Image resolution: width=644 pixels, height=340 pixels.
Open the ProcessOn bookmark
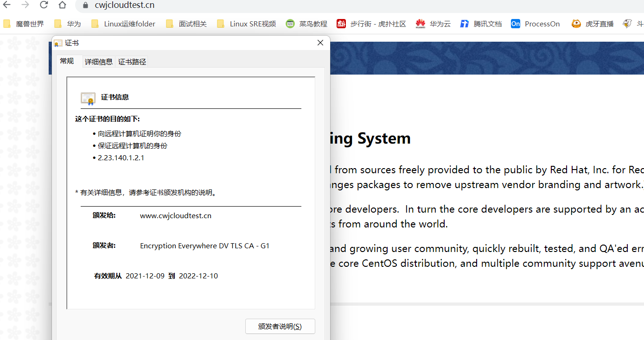536,24
